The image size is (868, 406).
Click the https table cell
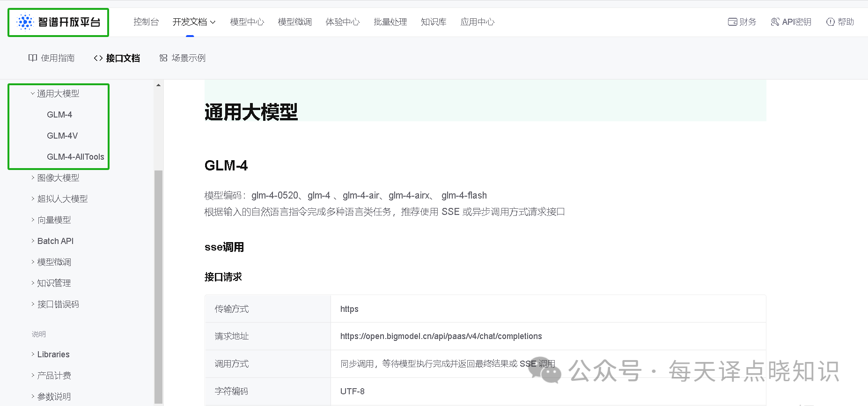(x=548, y=309)
